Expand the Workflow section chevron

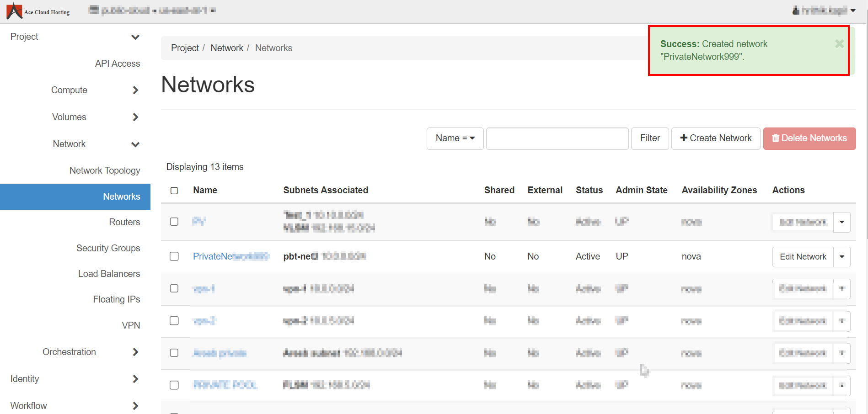(135, 406)
